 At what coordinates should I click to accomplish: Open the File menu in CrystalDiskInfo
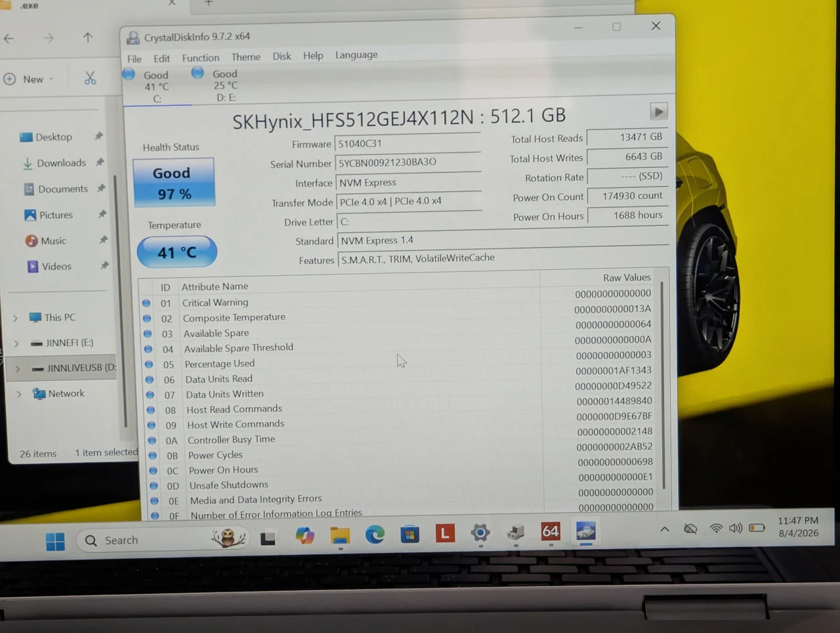[134, 58]
